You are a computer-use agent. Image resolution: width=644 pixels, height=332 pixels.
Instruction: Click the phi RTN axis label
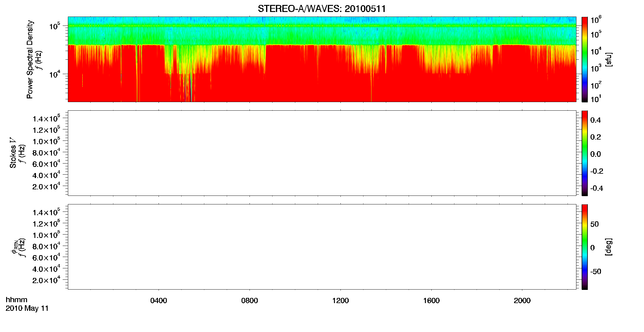coord(14,247)
